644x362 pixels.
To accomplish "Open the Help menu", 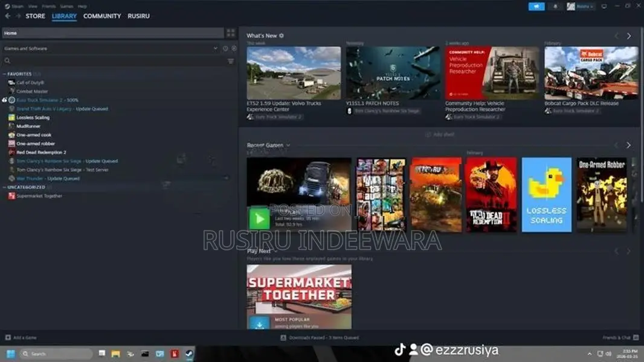I will (82, 6).
